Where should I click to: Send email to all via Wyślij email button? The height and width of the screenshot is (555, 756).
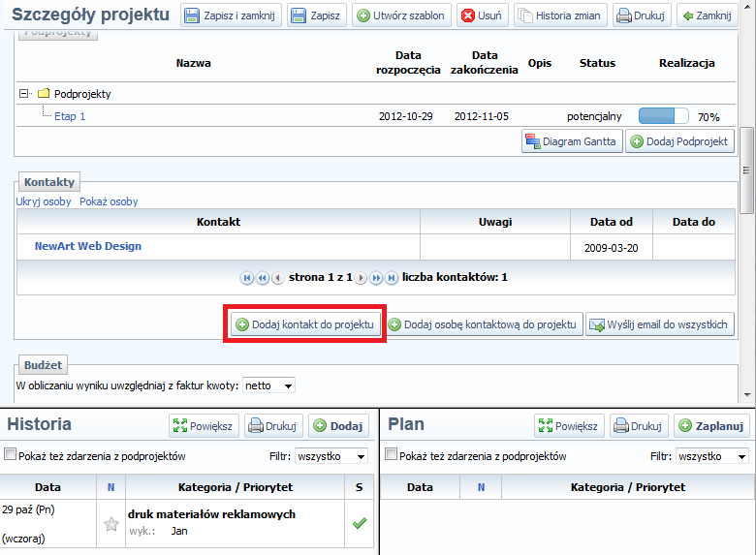coord(659,325)
